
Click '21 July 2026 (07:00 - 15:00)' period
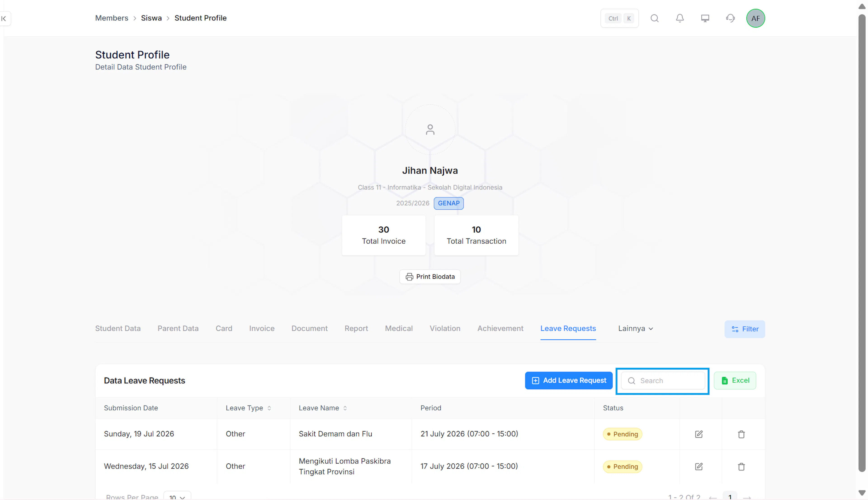click(469, 434)
